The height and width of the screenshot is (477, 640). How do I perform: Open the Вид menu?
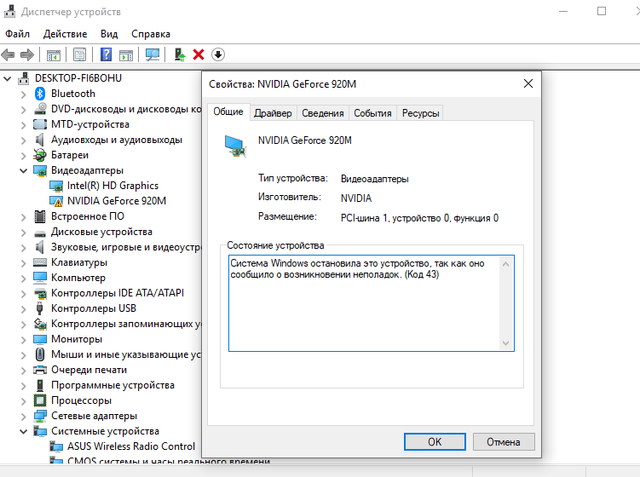point(109,34)
